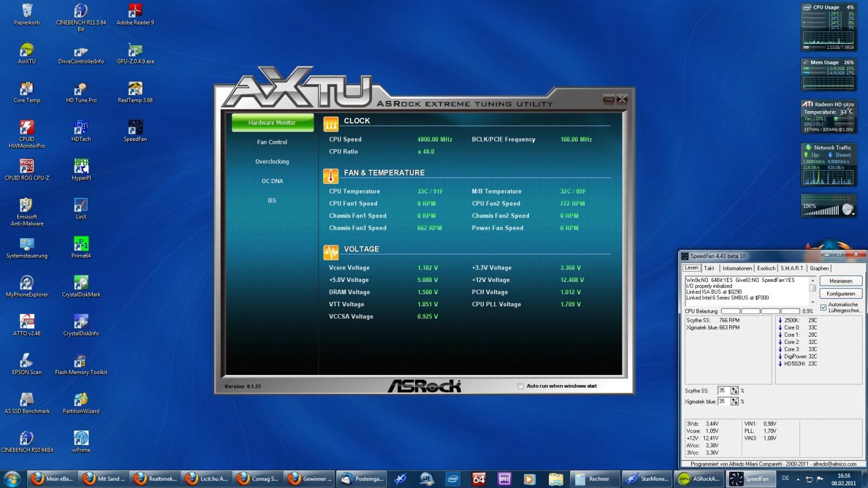Viewport: 868px width, 488px height.
Task: Click the volume gadget knob on sidebar
Action: tap(847, 209)
